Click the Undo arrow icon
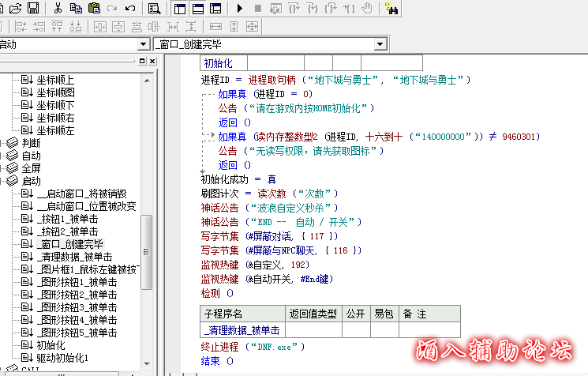 coord(130,8)
